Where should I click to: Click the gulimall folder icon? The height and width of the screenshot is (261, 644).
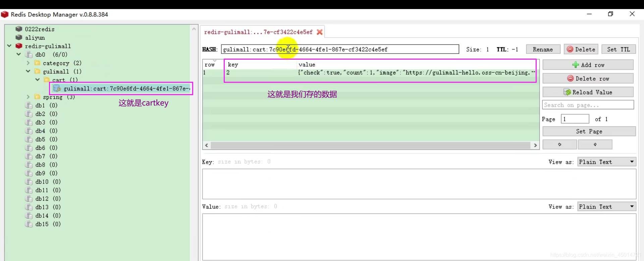click(x=37, y=71)
